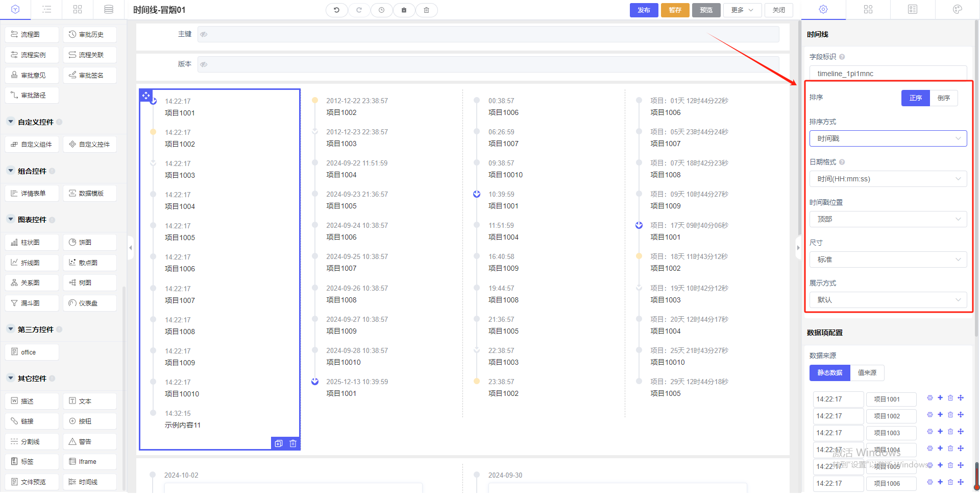Click the history clock icon in top toolbar
Viewport: 980px width, 495px height.
[381, 10]
